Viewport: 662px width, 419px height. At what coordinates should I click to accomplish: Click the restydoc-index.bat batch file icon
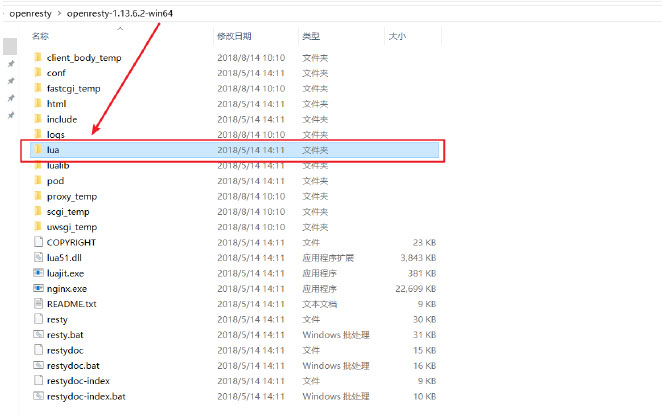pyautogui.click(x=38, y=396)
